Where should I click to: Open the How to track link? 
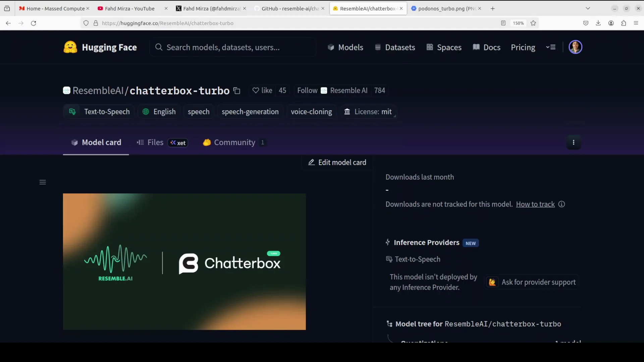(x=535, y=204)
